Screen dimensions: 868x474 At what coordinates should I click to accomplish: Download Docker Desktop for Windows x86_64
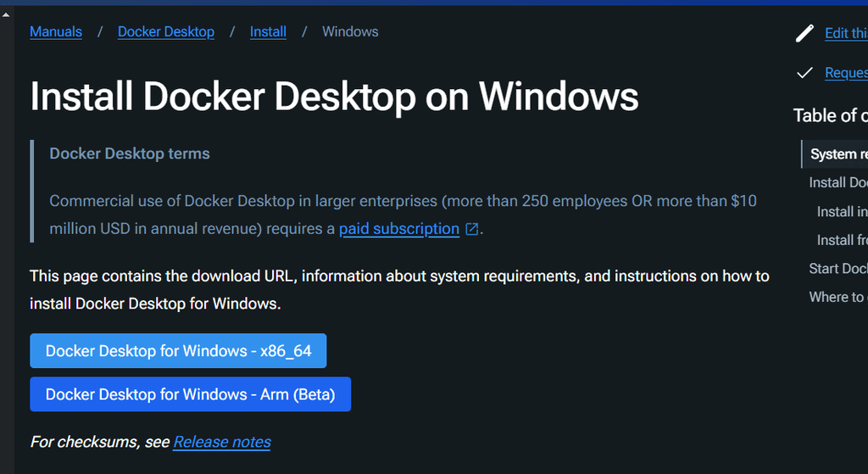[178, 350]
